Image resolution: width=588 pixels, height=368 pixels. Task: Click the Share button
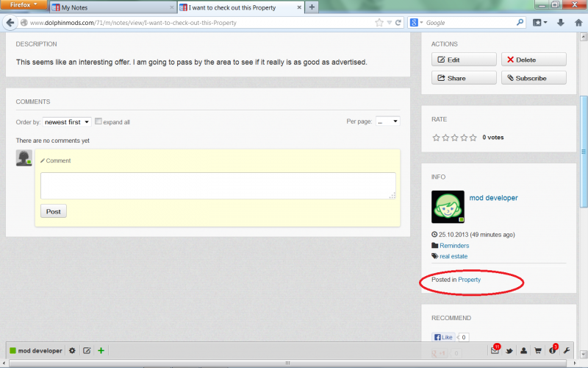point(464,78)
